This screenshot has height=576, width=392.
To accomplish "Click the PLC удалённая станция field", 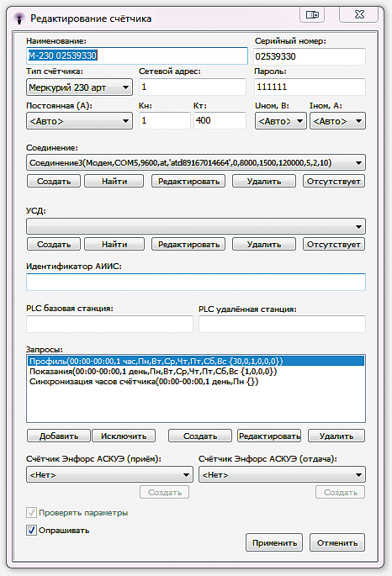I will coord(282,324).
